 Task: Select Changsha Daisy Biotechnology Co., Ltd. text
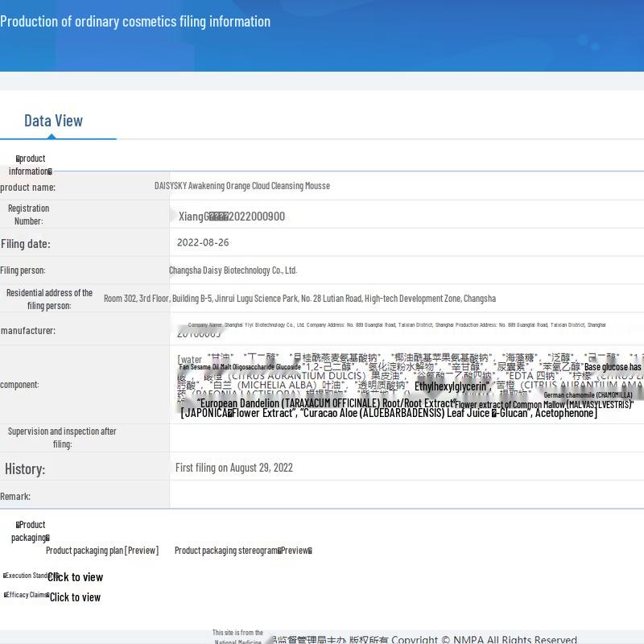[233, 270]
